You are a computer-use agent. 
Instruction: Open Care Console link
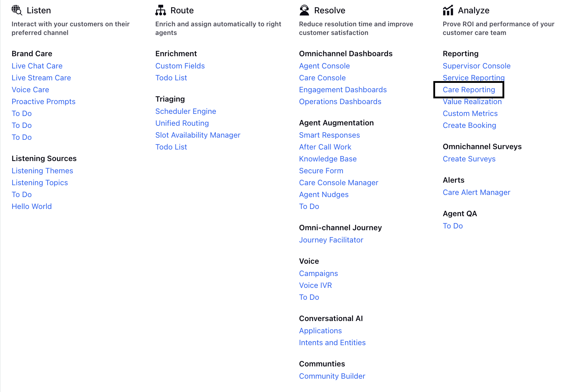click(x=322, y=78)
